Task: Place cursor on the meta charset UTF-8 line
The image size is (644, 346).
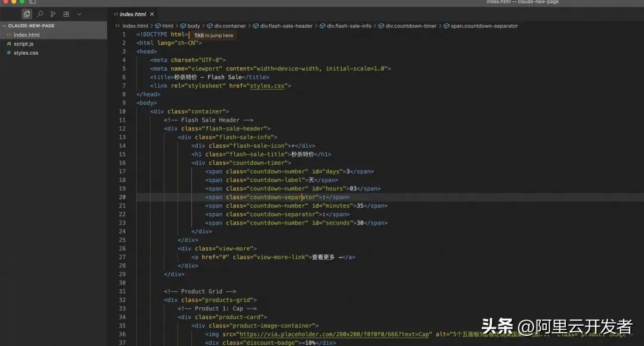Action: [188, 60]
